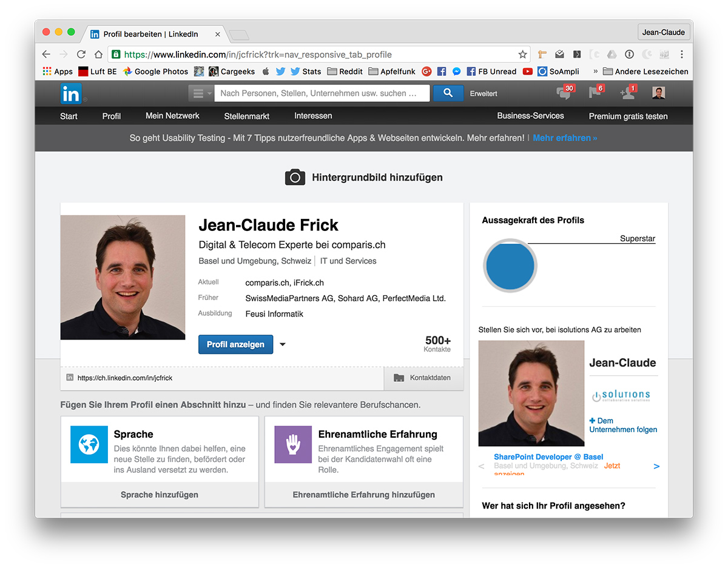The width and height of the screenshot is (728, 568).
Task: Go back with the browser back arrow
Action: (46, 55)
